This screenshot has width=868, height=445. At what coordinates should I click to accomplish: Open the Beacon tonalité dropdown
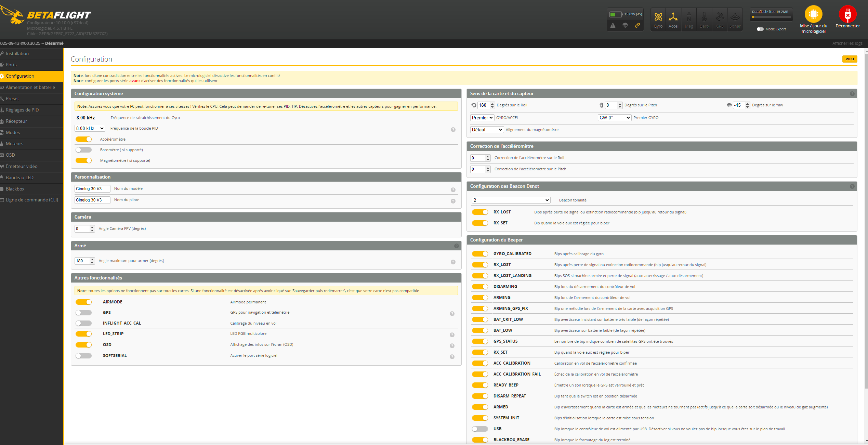(x=511, y=200)
